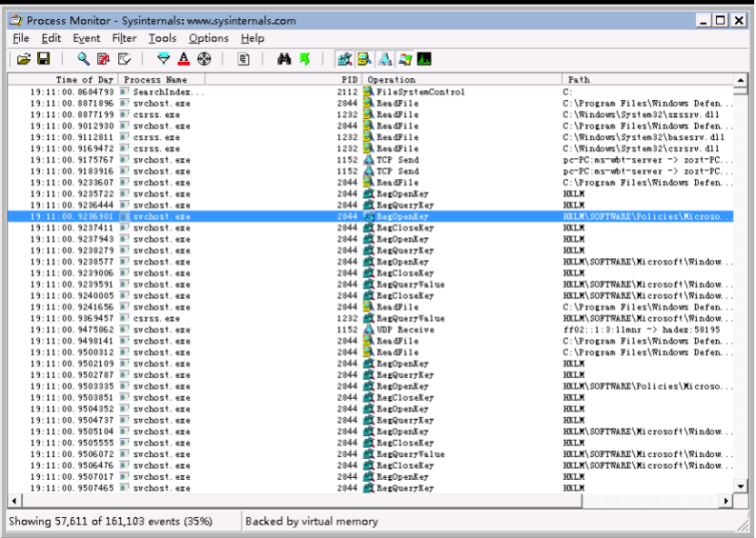Screen dimensions: 756x538
Task: Click the highlighted HKLM\SOFTWARE\Policies\Microso... path
Action: (x=648, y=216)
